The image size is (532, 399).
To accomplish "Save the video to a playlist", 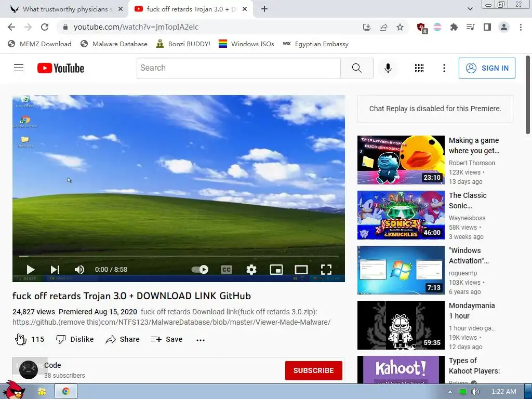I will tap(167, 339).
